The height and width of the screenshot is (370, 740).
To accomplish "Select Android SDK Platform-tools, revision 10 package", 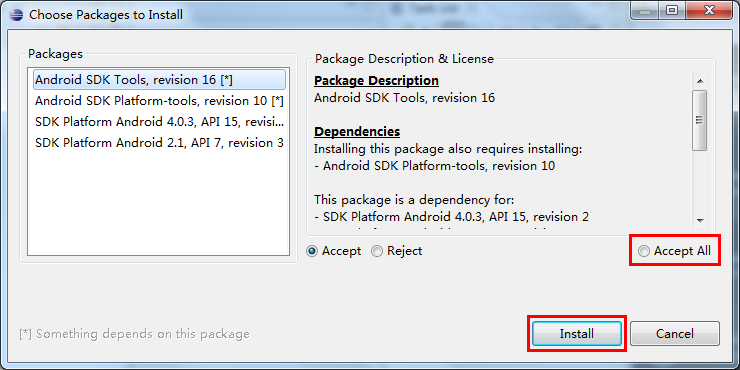I will click(159, 101).
